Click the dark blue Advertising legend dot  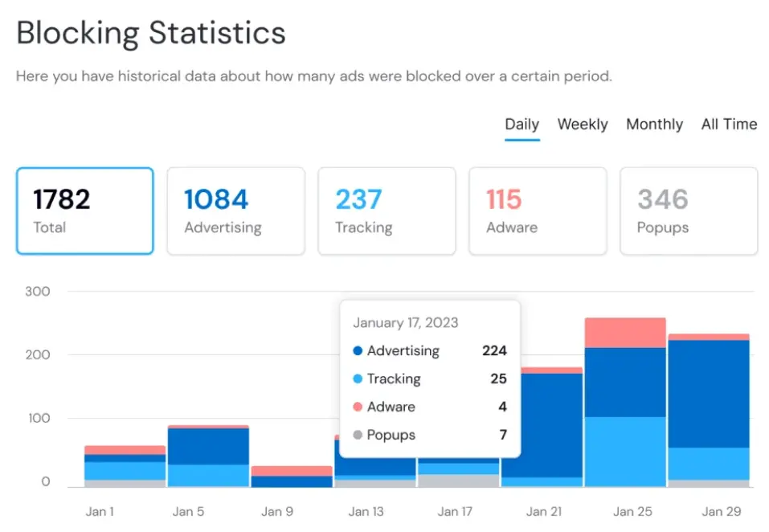tap(358, 351)
